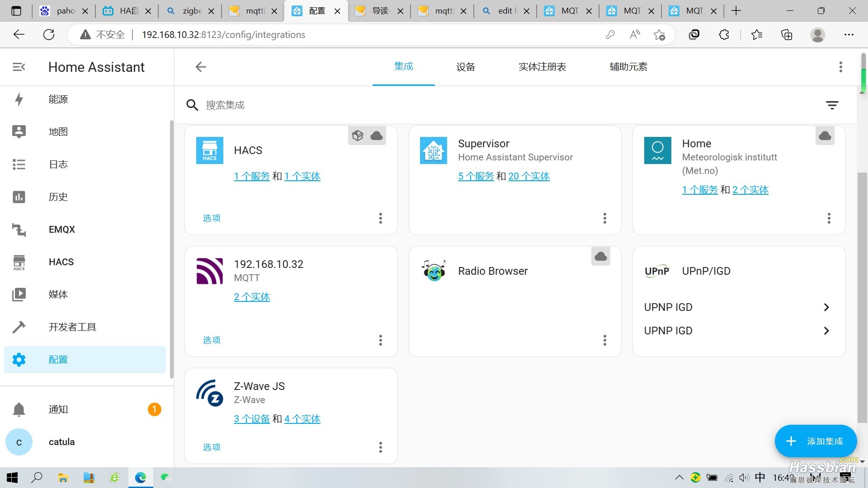Open WeChat from the taskbar
868x488 pixels.
coord(166,478)
